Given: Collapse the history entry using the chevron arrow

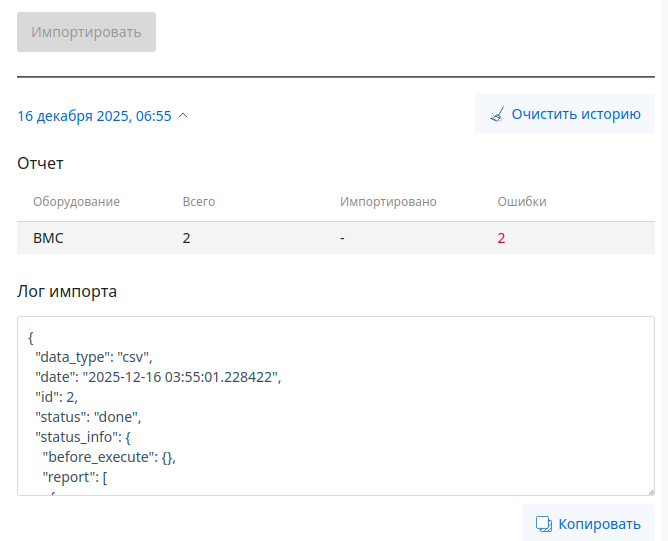Looking at the screenshot, I should pyautogui.click(x=183, y=116).
